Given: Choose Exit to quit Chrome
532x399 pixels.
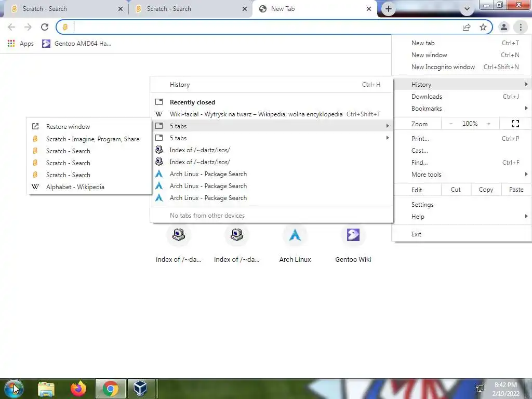Looking at the screenshot, I should click(462, 234).
